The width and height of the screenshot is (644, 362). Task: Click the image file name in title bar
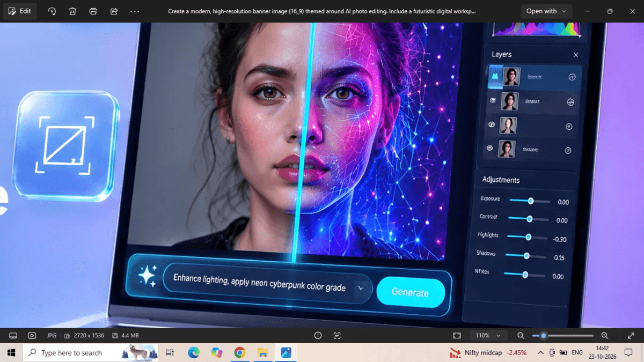(322, 11)
